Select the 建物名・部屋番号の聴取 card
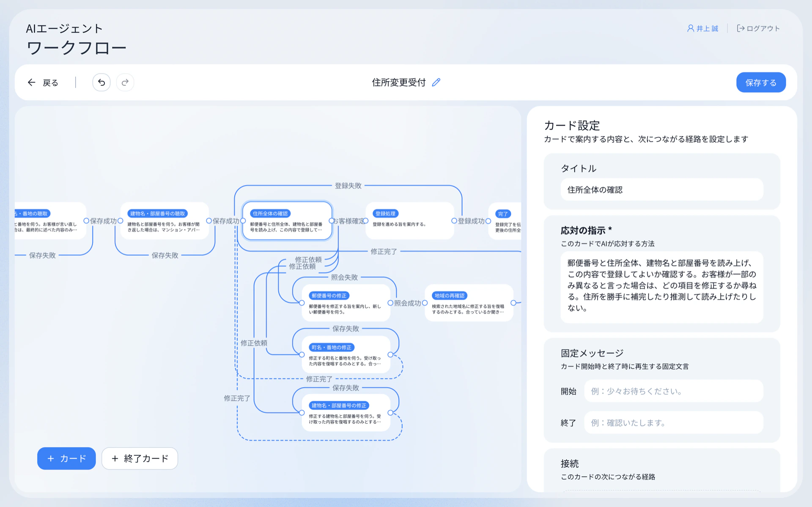The width and height of the screenshot is (812, 507). (x=165, y=221)
